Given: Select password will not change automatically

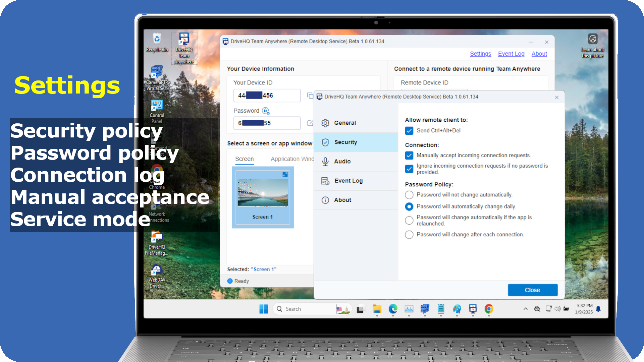Looking at the screenshot, I should click(409, 194).
